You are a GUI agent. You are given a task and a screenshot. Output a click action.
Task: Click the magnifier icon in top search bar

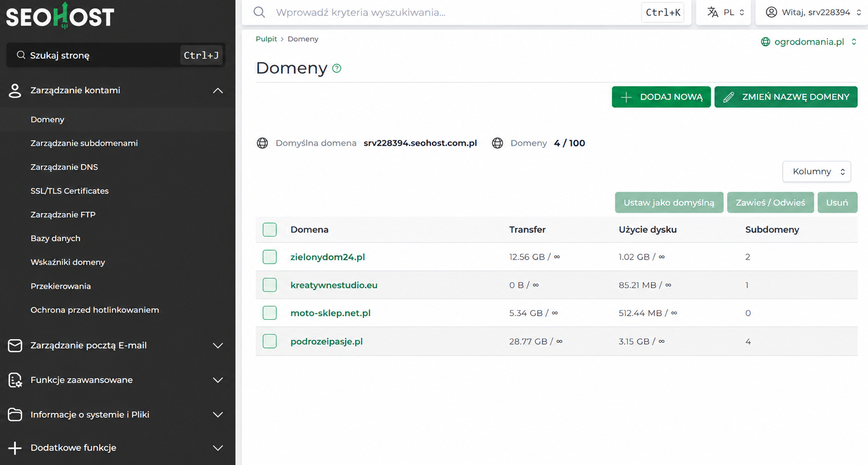pos(259,12)
